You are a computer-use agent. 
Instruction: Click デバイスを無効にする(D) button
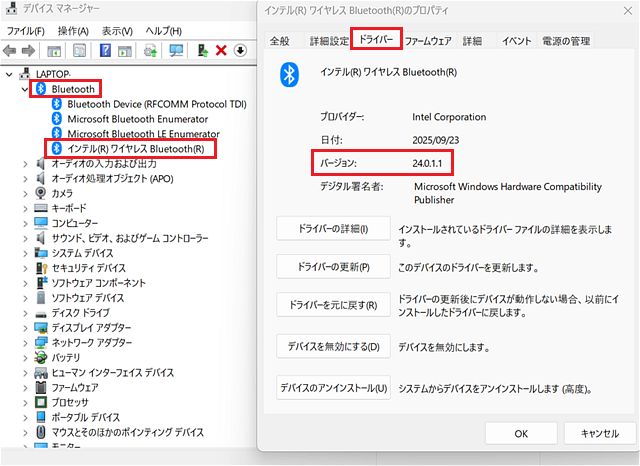(x=333, y=346)
